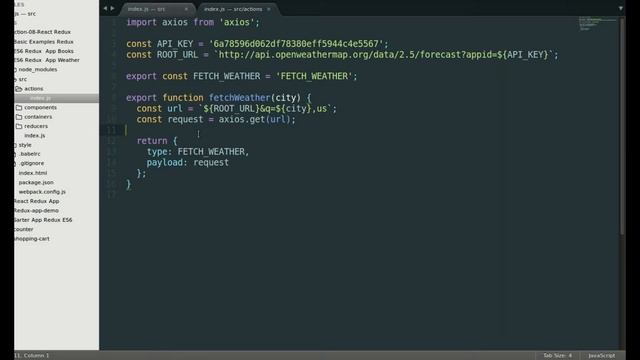Open the JavaScript syntax selector in status bar
Screen dimensions: 640x360
tap(602, 356)
